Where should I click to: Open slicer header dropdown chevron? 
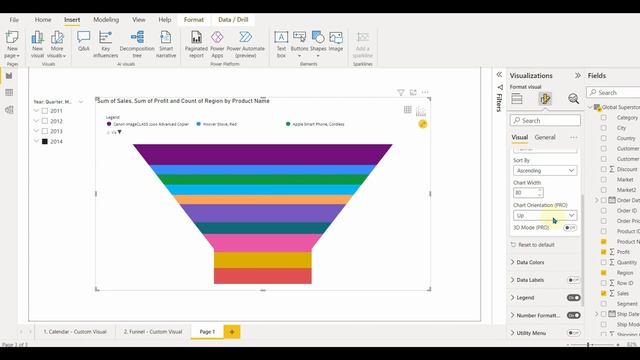[80, 102]
